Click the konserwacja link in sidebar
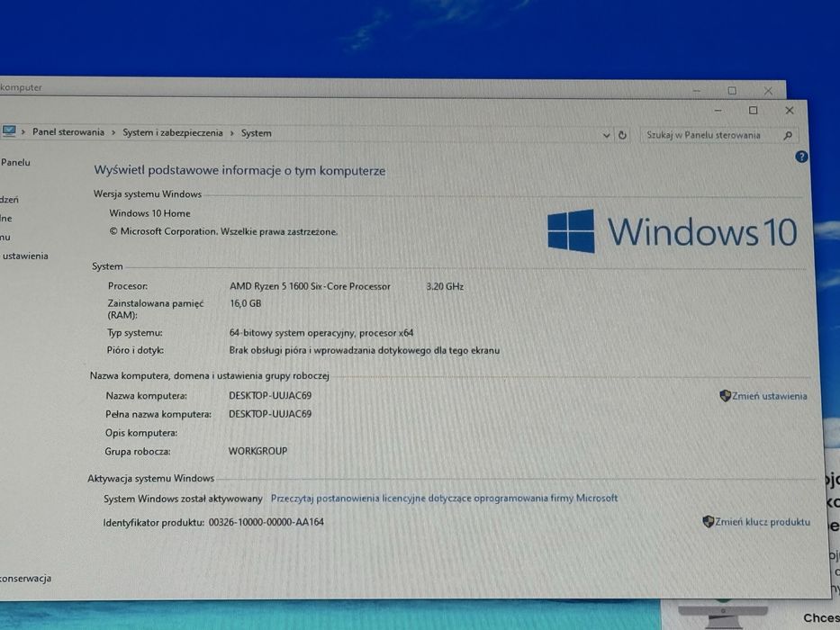 click(x=26, y=579)
